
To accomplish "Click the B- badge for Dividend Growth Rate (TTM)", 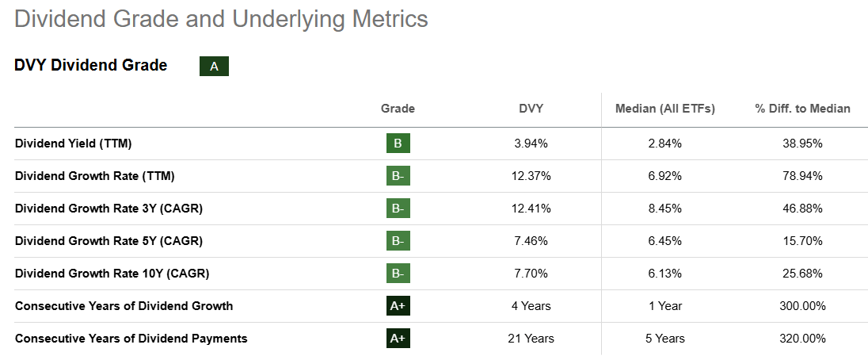I will [398, 176].
